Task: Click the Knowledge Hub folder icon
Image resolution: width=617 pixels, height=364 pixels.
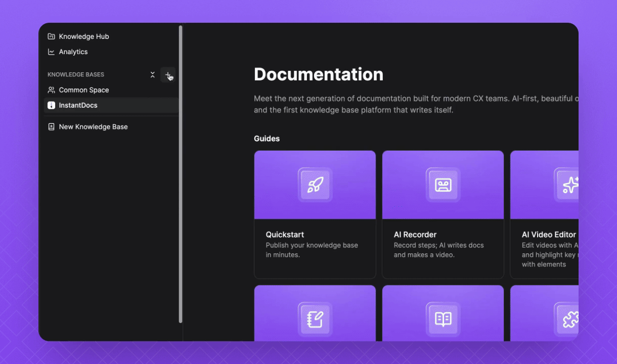Action: 51,36
